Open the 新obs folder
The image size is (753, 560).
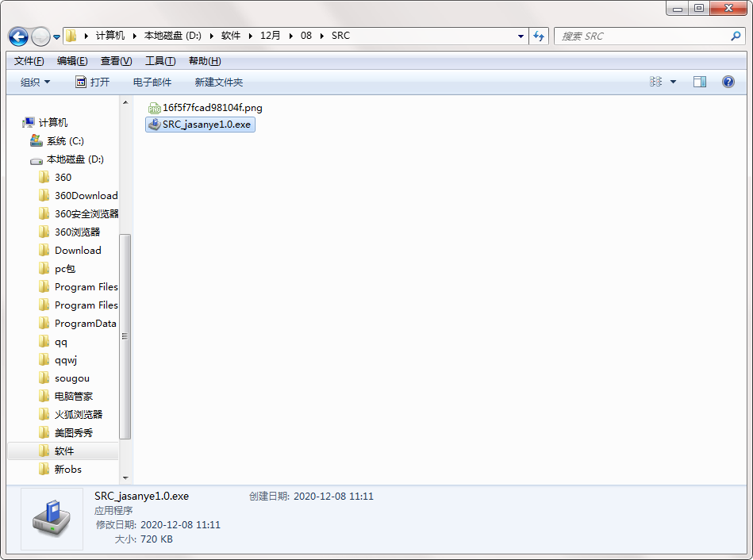tap(60, 470)
